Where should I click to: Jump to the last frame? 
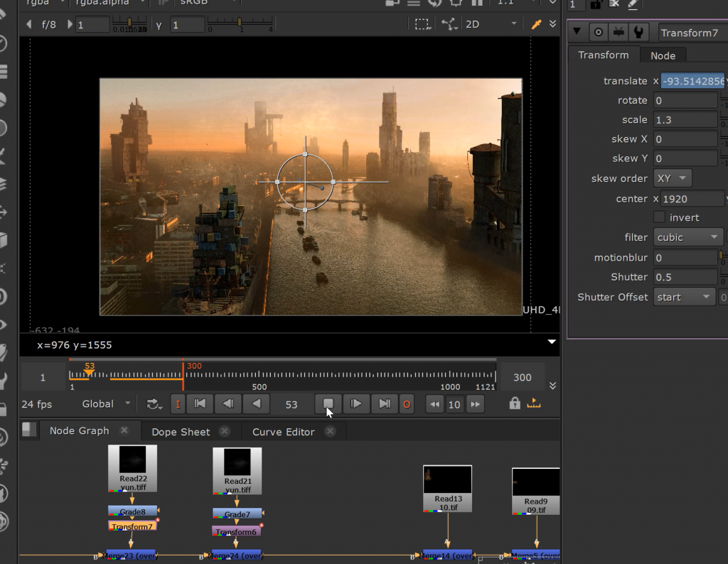coord(385,404)
